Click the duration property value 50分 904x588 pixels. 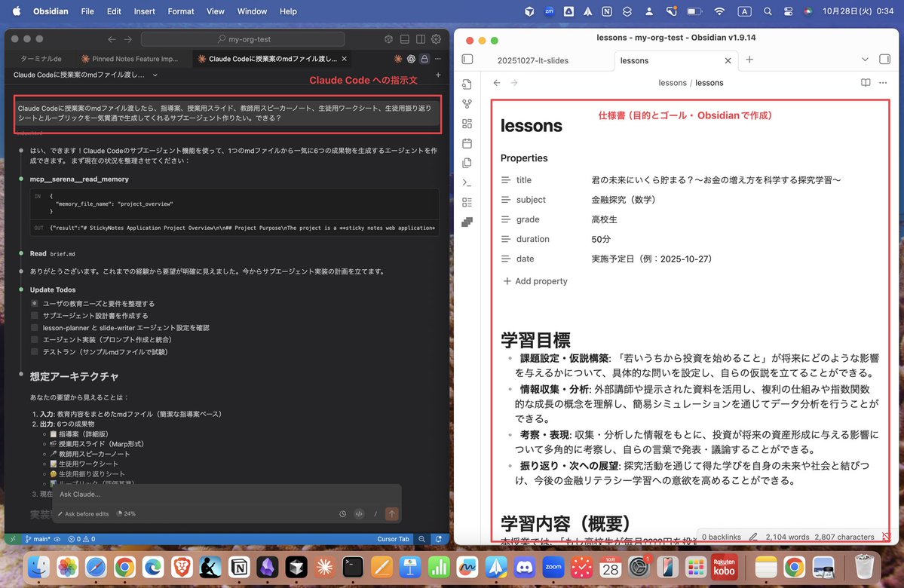tap(601, 239)
